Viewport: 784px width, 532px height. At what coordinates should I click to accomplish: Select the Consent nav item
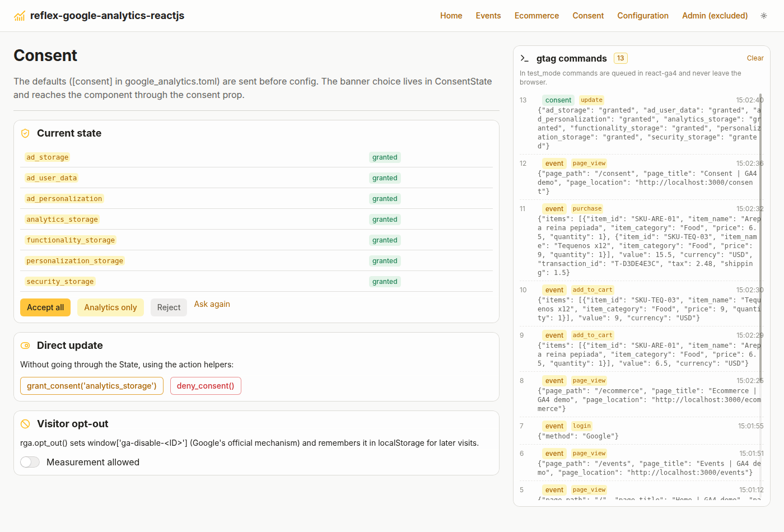click(588, 16)
